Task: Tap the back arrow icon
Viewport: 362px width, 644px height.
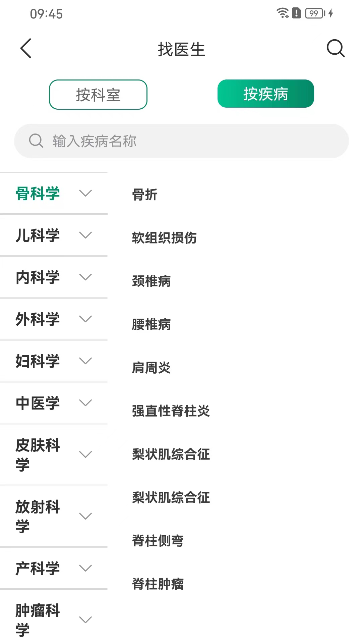Action: (x=26, y=48)
